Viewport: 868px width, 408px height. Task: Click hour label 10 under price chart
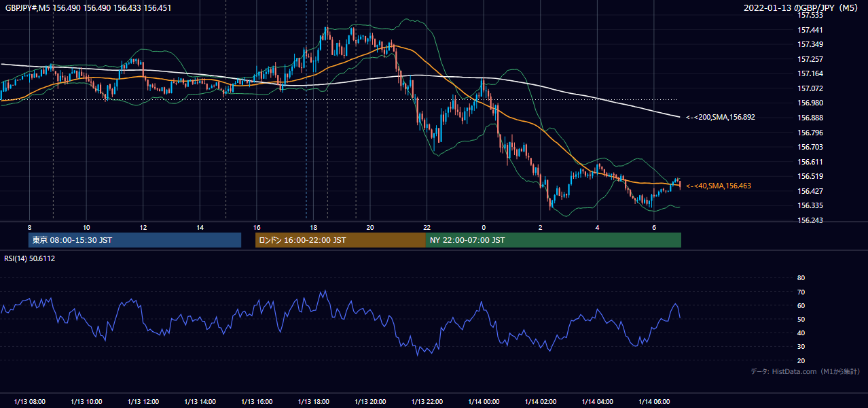point(86,227)
